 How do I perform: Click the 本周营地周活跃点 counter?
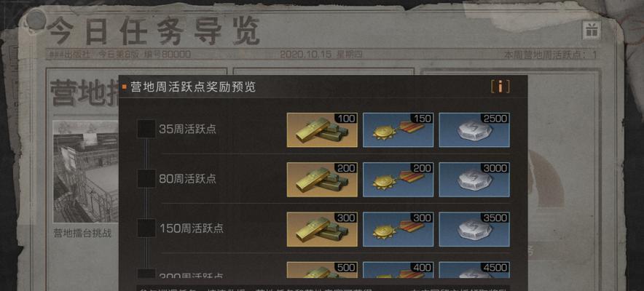point(550,55)
